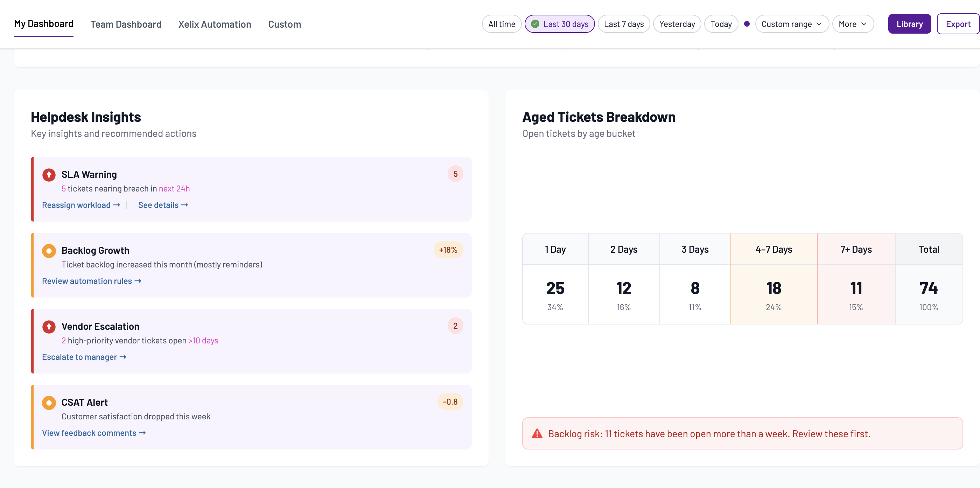Click the Helpdesk Insights heading
980x488 pixels.
coord(86,117)
